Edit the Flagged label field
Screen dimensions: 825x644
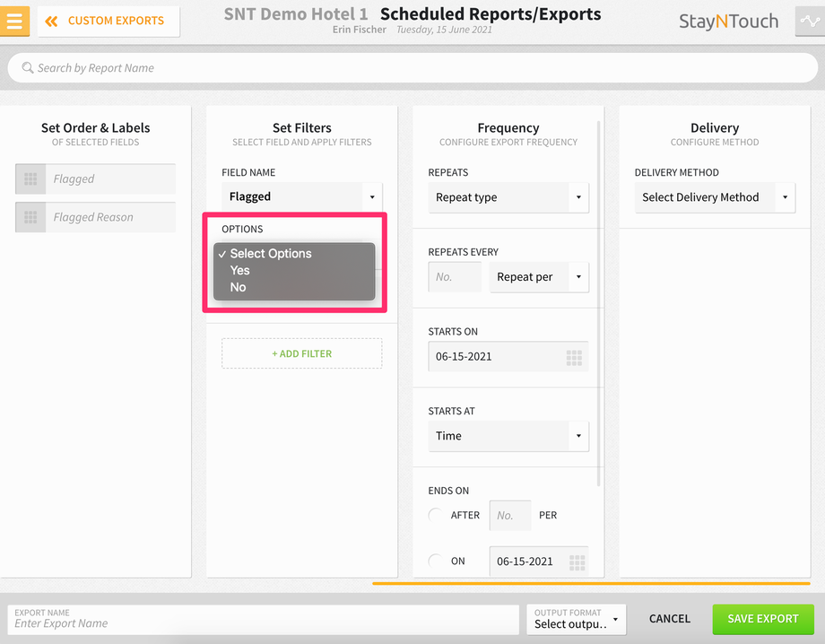point(110,178)
